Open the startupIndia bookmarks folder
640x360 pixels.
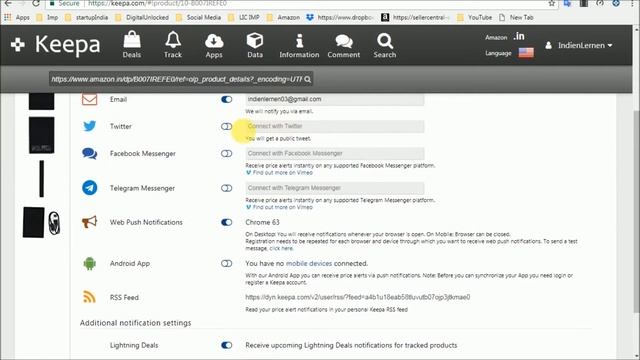[x=87, y=18]
